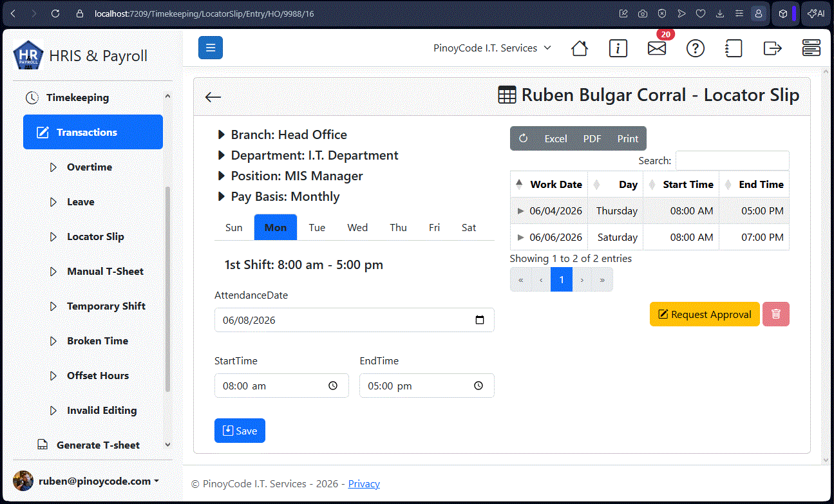Select the Sat day tab
This screenshot has width=834, height=504.
click(469, 227)
